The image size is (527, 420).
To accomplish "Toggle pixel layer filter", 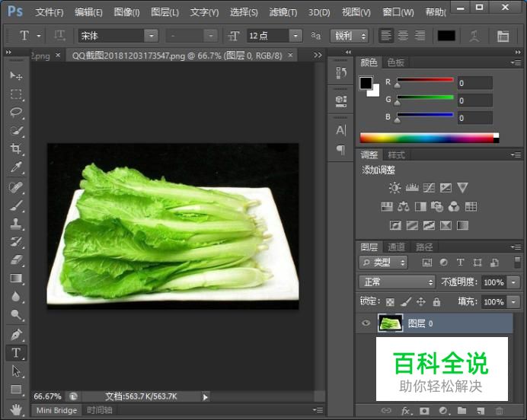I will click(x=426, y=262).
